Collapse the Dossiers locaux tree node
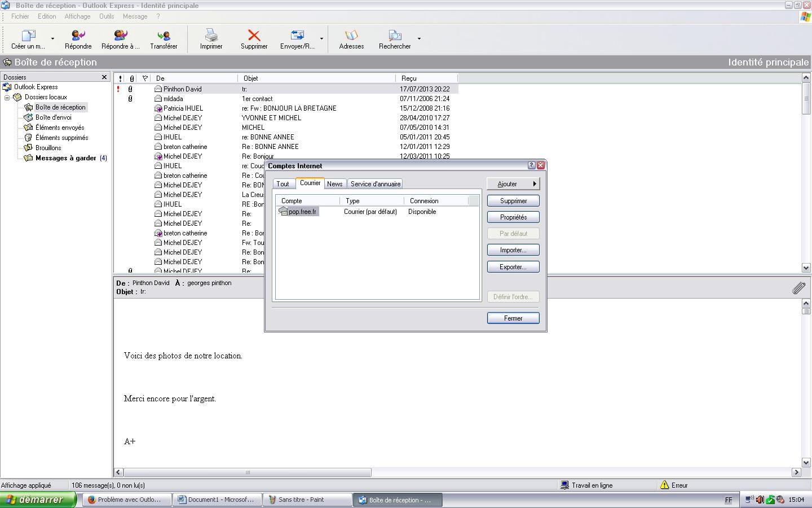This screenshot has width=812, height=508. tap(7, 97)
